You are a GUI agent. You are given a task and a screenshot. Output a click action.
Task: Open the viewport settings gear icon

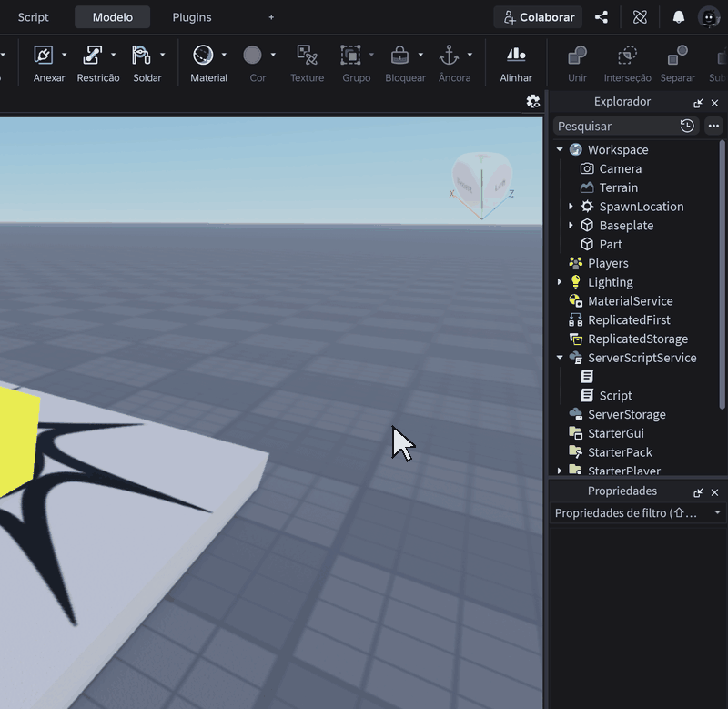point(532,101)
